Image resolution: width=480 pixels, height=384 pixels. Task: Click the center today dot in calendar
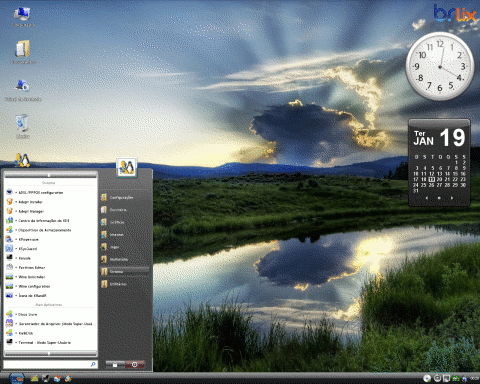tap(439, 198)
